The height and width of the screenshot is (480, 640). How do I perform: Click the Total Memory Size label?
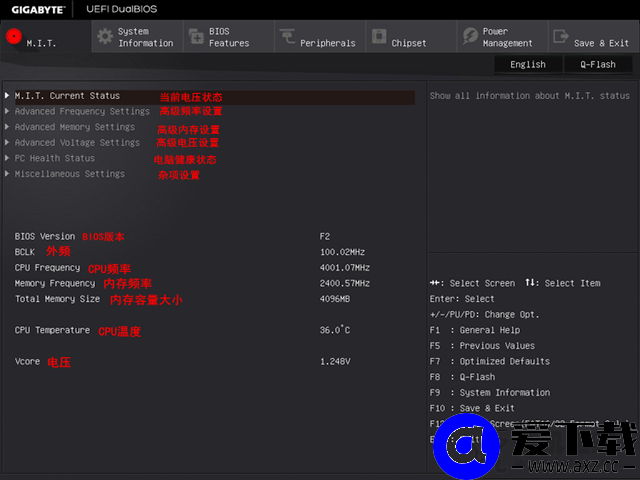(57, 299)
